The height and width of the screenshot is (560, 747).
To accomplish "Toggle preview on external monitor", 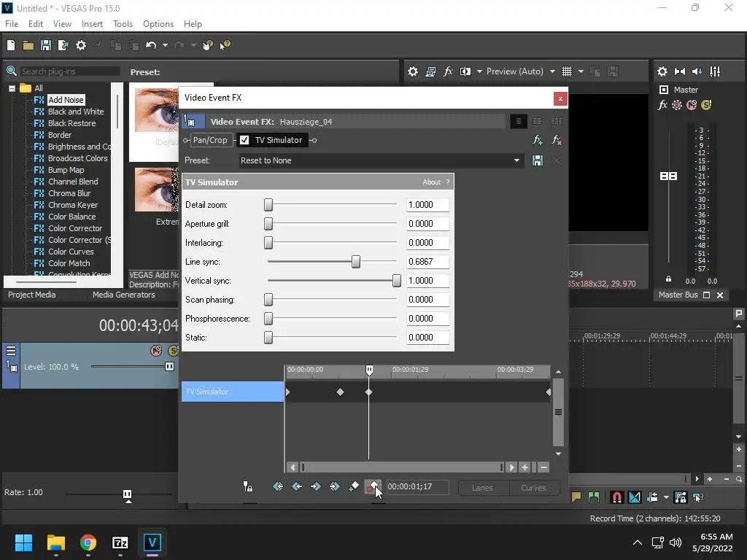I will [430, 71].
